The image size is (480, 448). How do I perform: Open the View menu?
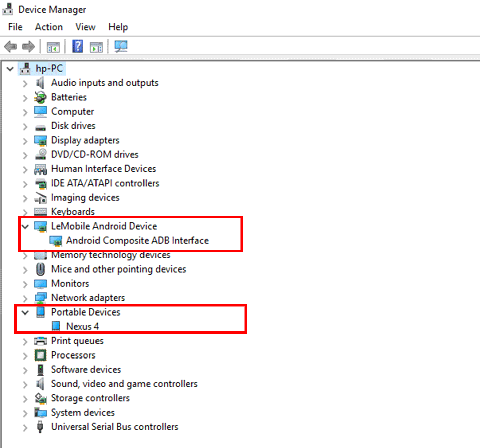tap(85, 27)
